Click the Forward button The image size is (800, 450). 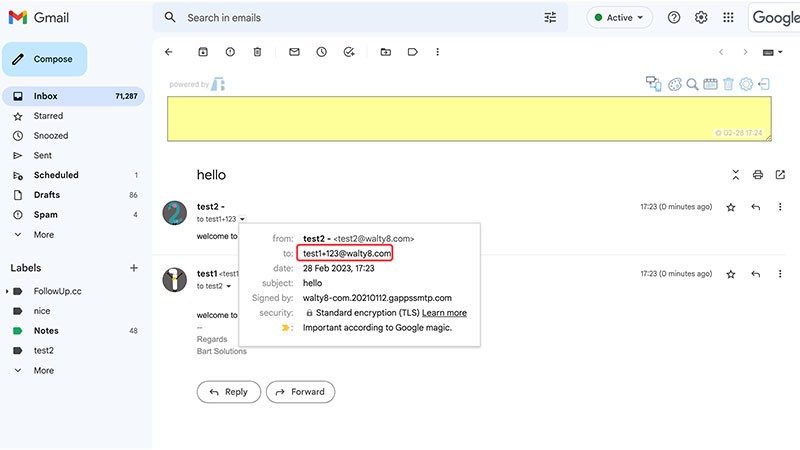tap(301, 392)
